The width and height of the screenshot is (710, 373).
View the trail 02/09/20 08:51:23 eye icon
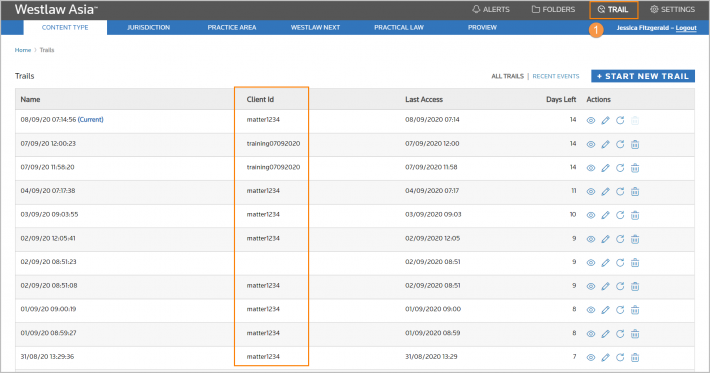(591, 263)
